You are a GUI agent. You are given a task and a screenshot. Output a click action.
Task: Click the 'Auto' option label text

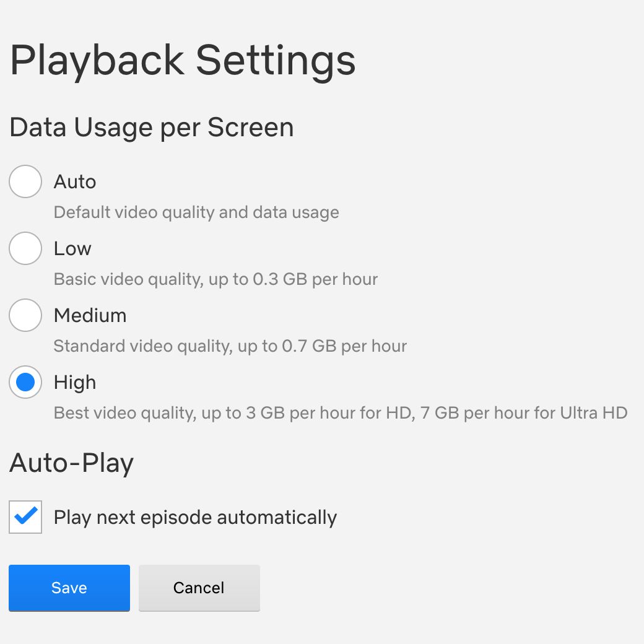coord(75,181)
